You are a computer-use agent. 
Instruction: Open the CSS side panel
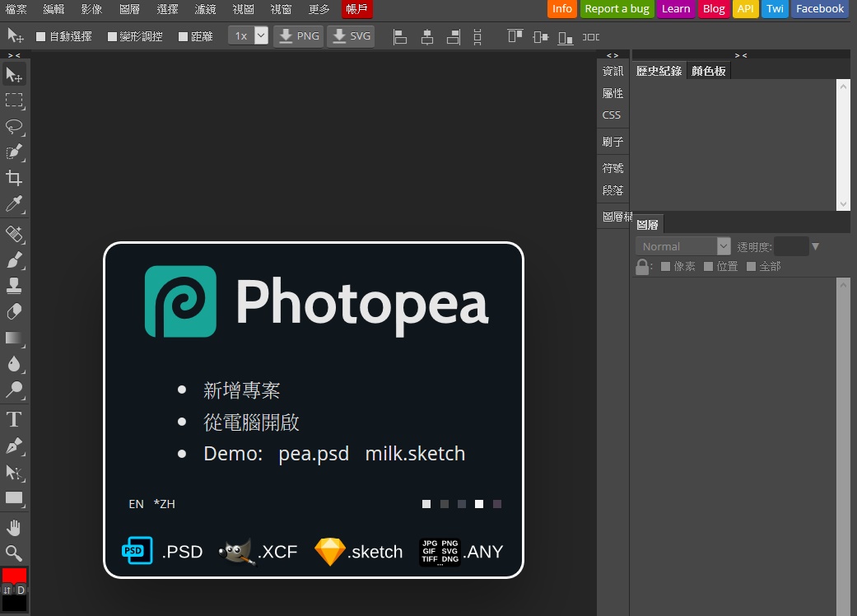click(x=612, y=115)
